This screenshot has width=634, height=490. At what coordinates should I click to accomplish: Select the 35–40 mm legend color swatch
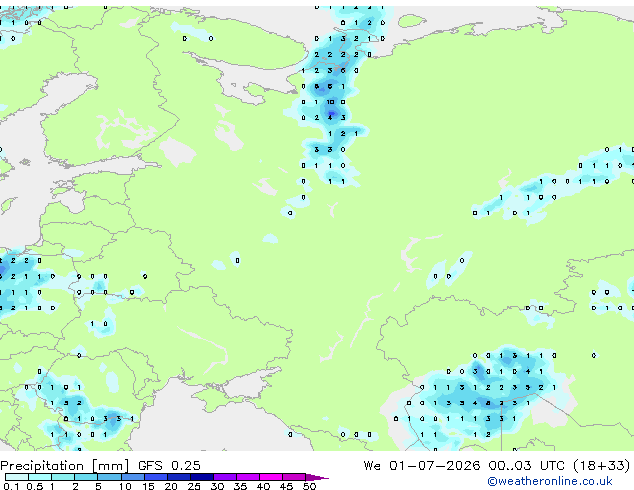(x=248, y=477)
